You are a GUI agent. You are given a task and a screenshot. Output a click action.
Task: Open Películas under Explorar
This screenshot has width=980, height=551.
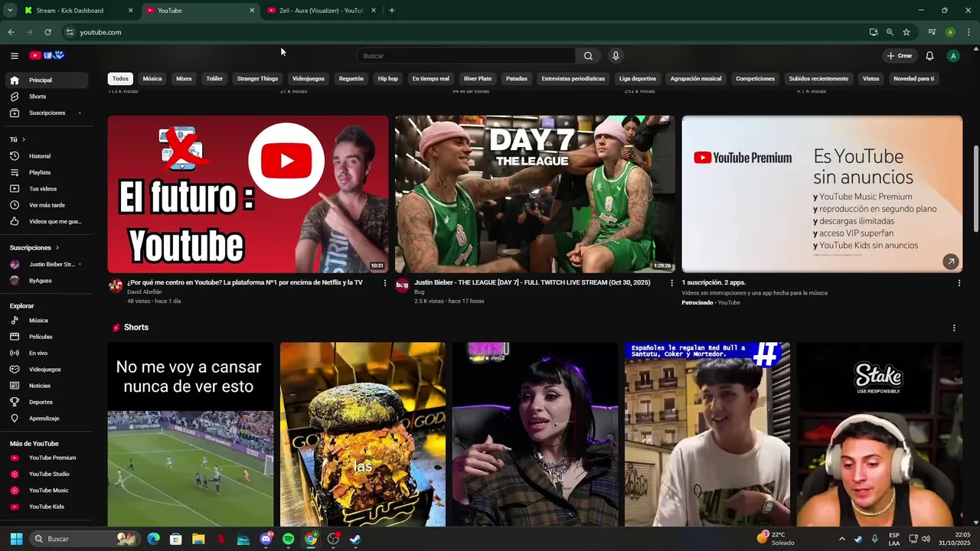pyautogui.click(x=46, y=337)
